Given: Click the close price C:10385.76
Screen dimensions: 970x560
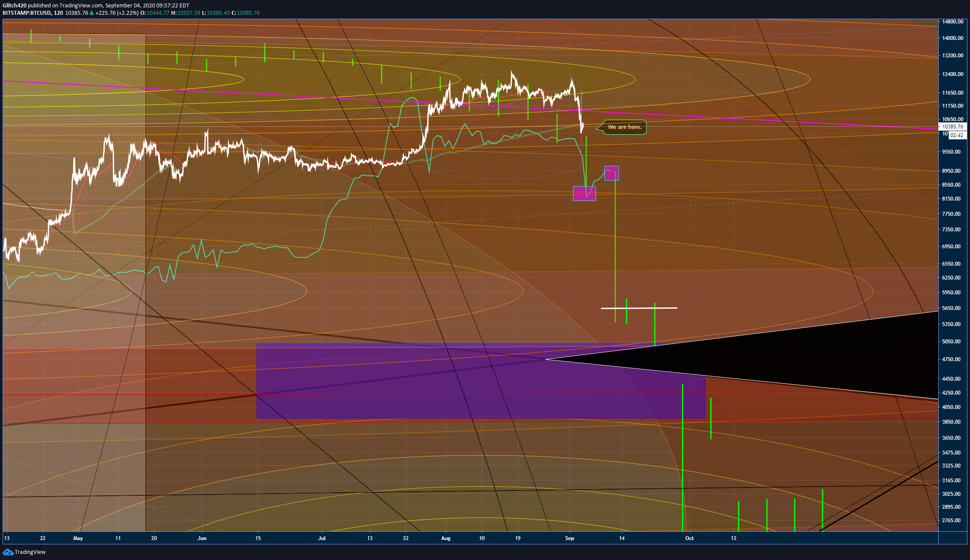Looking at the screenshot, I should click(x=245, y=13).
